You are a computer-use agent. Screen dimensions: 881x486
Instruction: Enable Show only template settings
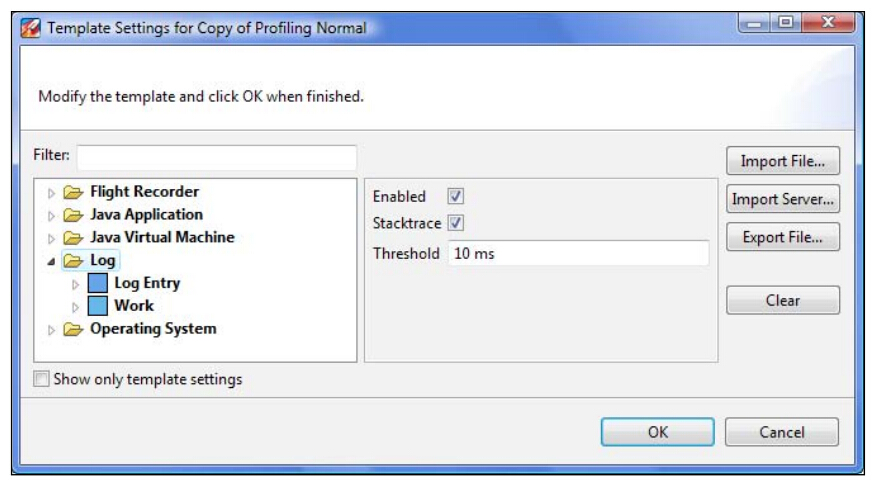[x=41, y=380]
